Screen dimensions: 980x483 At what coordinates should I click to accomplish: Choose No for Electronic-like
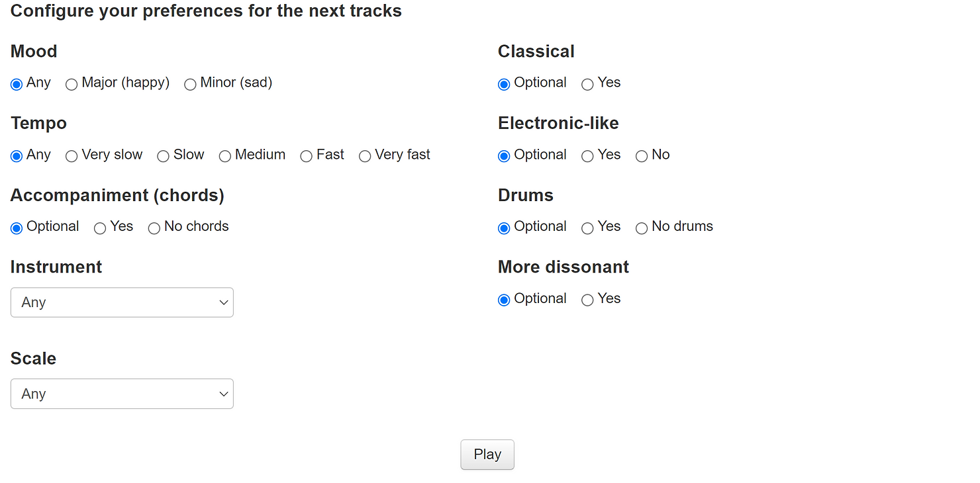[642, 156]
